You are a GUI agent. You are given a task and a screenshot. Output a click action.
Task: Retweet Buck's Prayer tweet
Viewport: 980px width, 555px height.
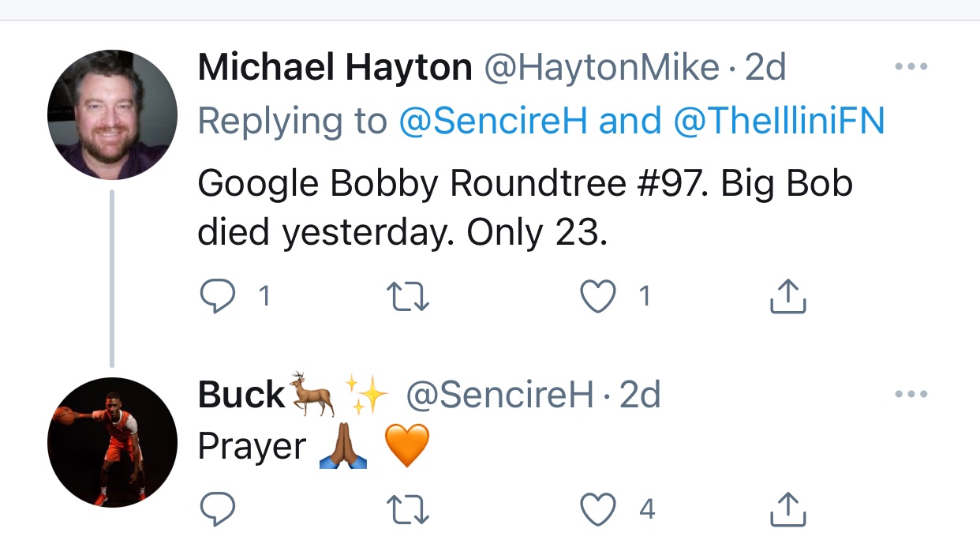click(408, 510)
